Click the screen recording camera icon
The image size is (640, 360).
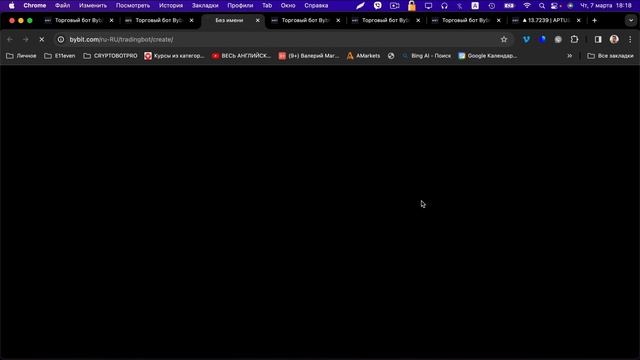394,6
